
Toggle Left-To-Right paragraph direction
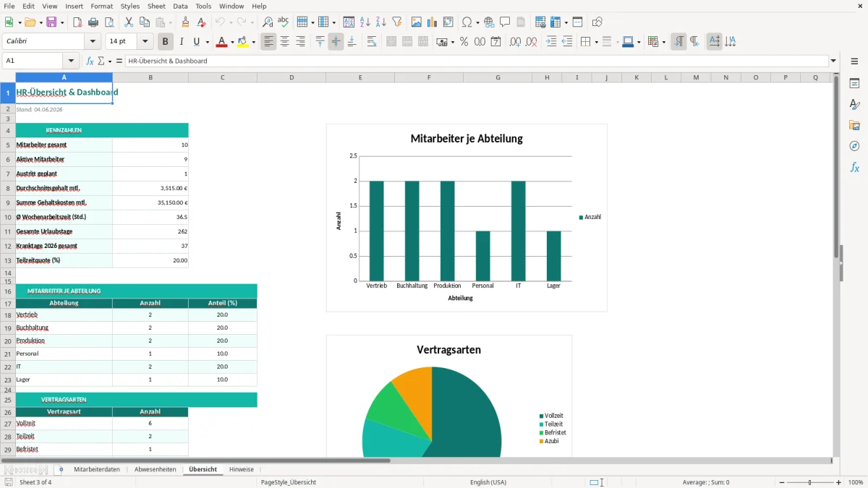(678, 42)
